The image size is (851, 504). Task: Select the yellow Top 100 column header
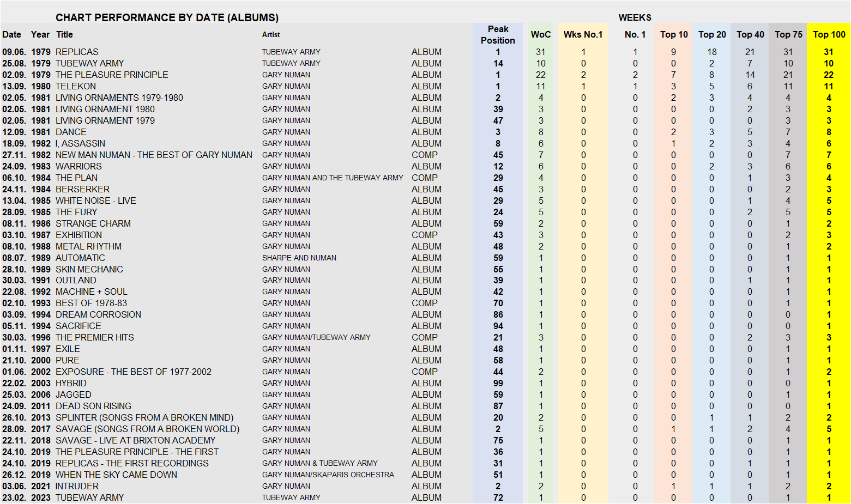point(829,34)
